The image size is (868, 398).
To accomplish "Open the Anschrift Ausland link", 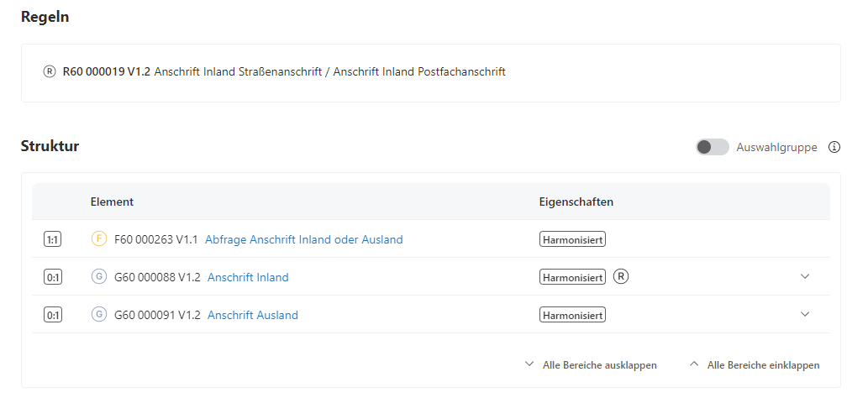I will pyautogui.click(x=252, y=315).
